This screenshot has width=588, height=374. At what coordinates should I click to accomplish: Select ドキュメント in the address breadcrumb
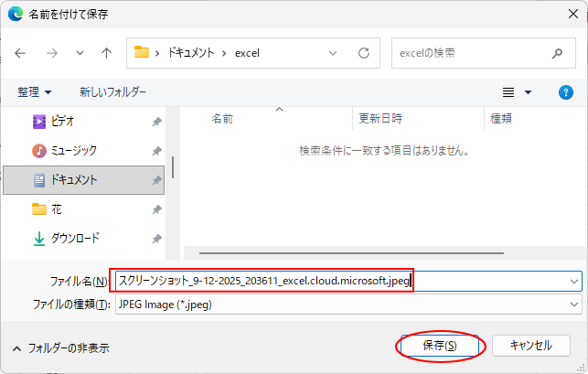click(x=191, y=53)
